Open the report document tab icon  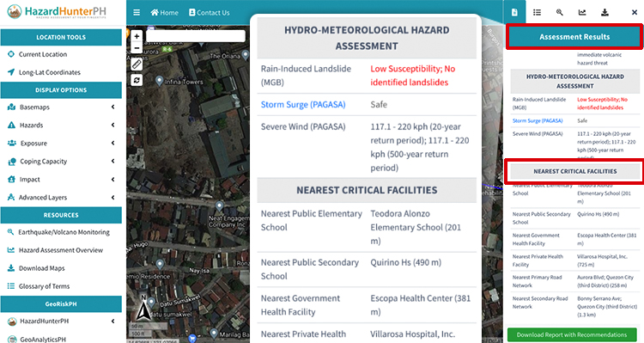514,12
